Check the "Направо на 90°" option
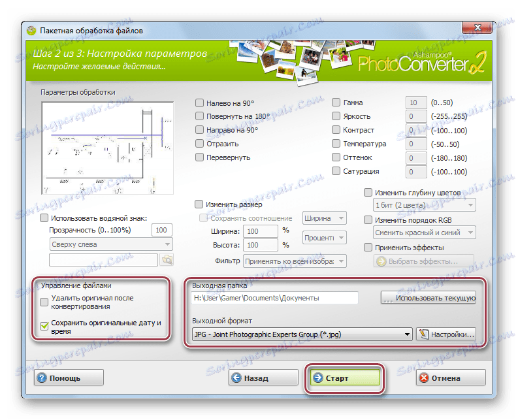The height and width of the screenshot is (420, 518). 199,129
